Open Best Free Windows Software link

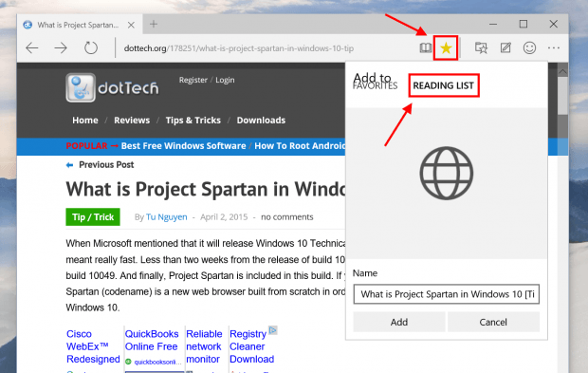tap(183, 146)
